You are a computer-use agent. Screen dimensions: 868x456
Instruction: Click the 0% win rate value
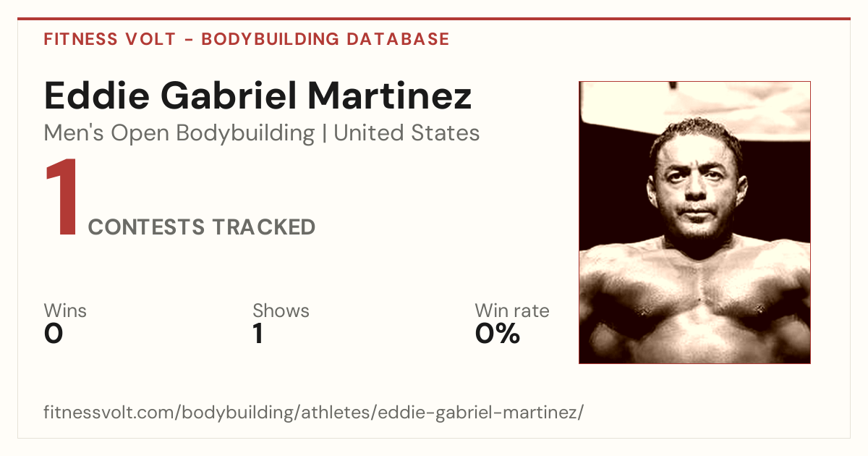tap(498, 334)
